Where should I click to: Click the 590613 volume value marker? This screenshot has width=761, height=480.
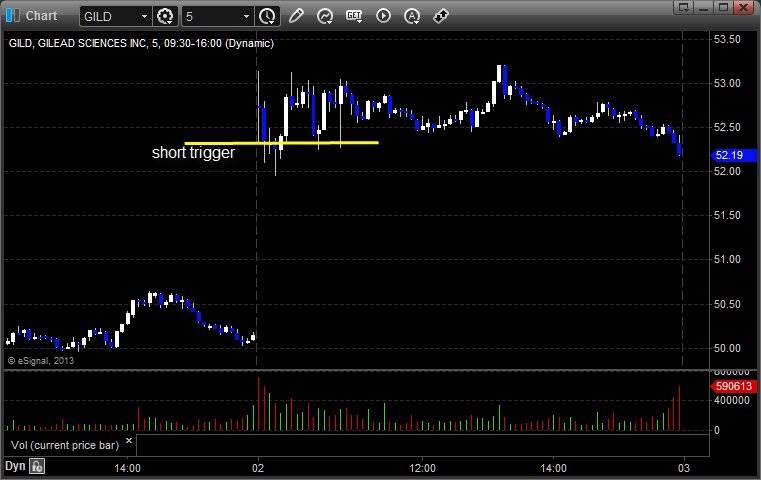click(733, 386)
